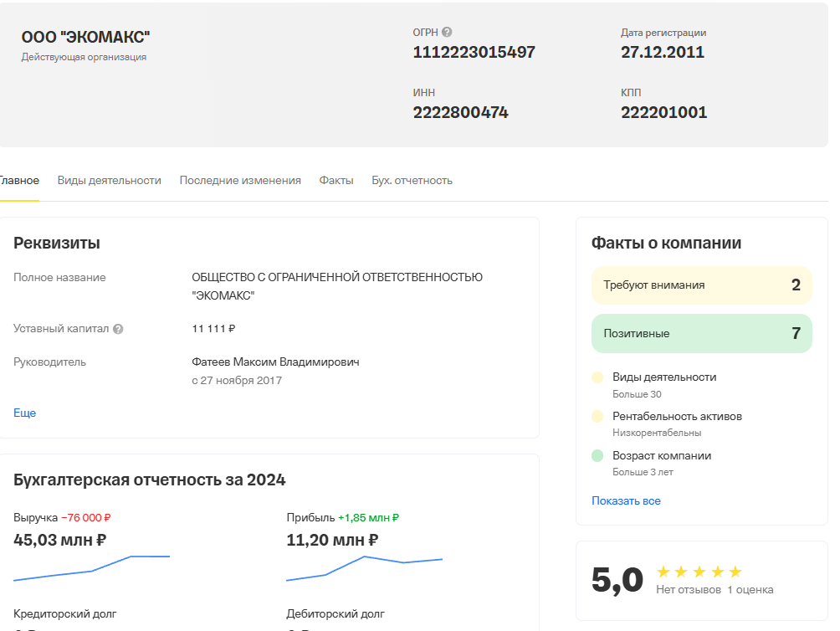This screenshot has height=631, width=840.
Task: Click the ОГРН number 1112223015497
Action: pyautogui.click(x=474, y=52)
